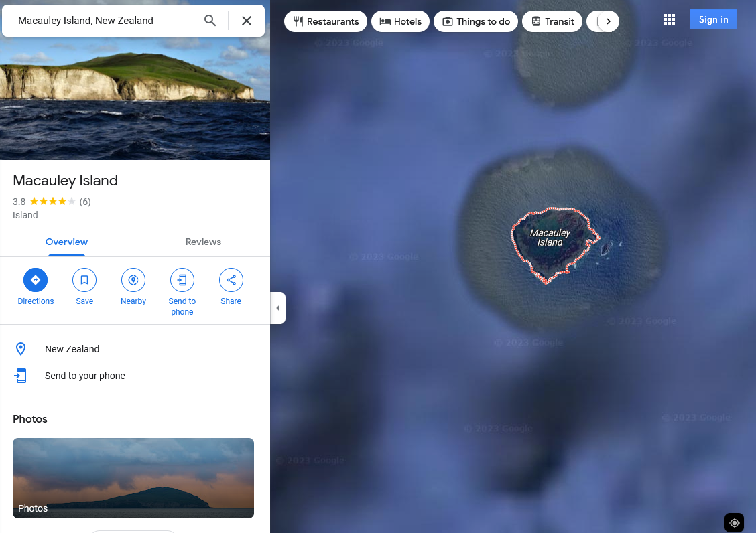Expand more category chips with arrow

point(609,21)
